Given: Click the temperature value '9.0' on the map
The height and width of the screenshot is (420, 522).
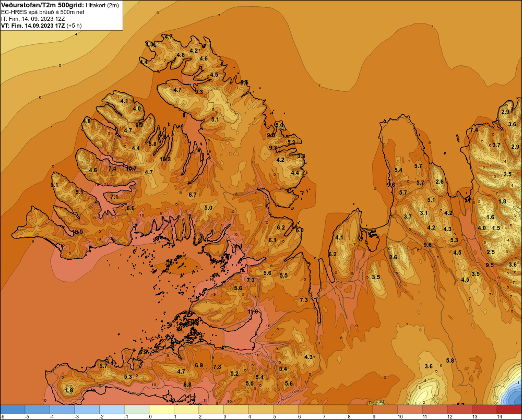Looking at the screenshot, I should [x=271, y=136].
